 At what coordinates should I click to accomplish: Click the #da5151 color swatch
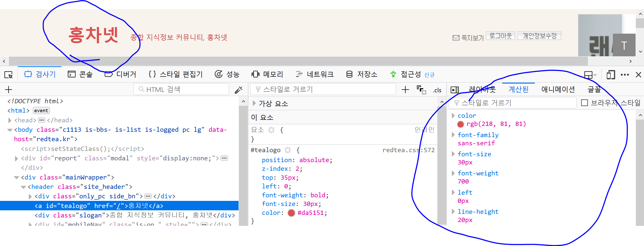[291, 213]
